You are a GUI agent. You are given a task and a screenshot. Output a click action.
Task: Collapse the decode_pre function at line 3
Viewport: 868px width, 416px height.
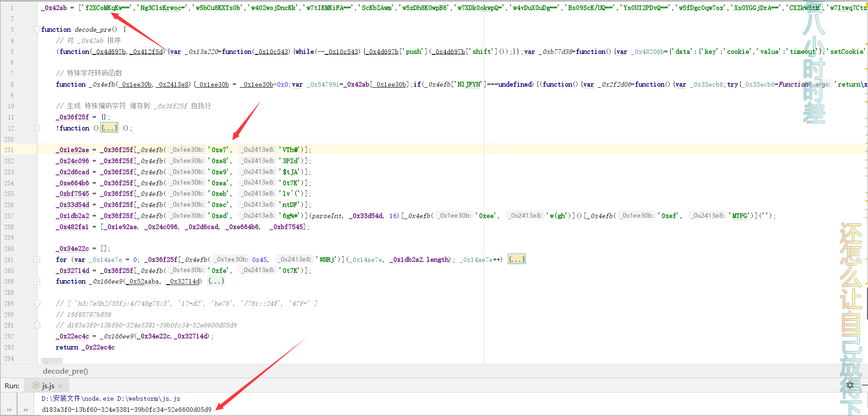click(x=37, y=30)
